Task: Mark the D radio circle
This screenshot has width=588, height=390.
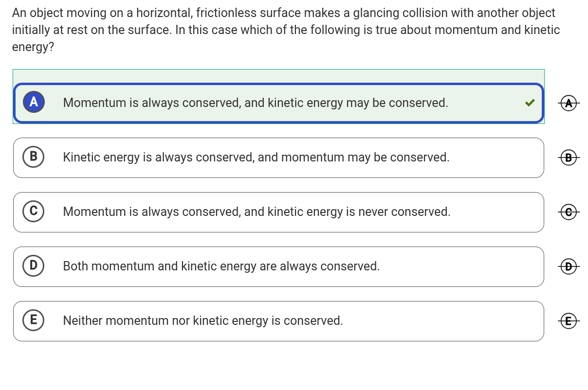Action: [34, 265]
